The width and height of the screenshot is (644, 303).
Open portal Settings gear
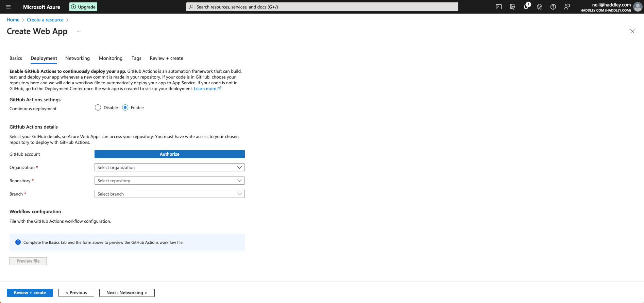[x=540, y=7]
